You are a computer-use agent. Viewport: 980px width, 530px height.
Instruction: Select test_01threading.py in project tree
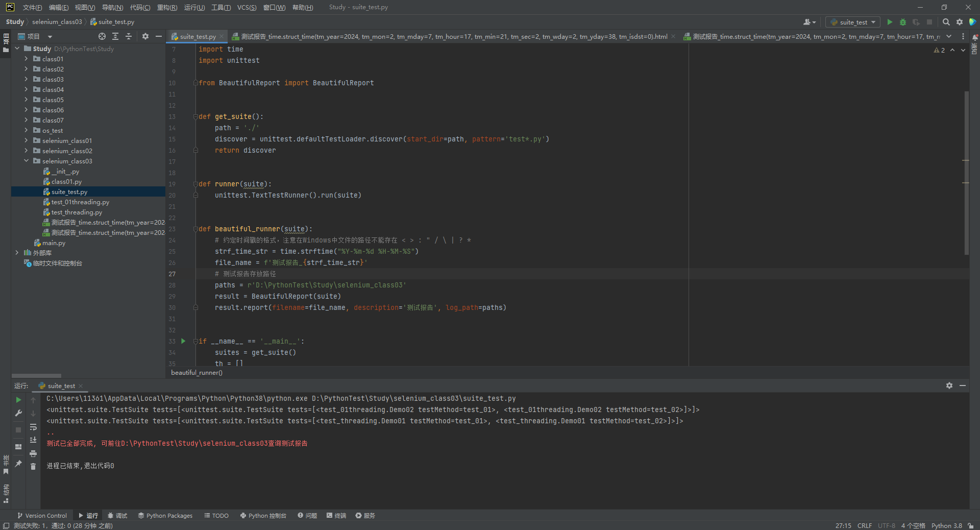point(80,202)
